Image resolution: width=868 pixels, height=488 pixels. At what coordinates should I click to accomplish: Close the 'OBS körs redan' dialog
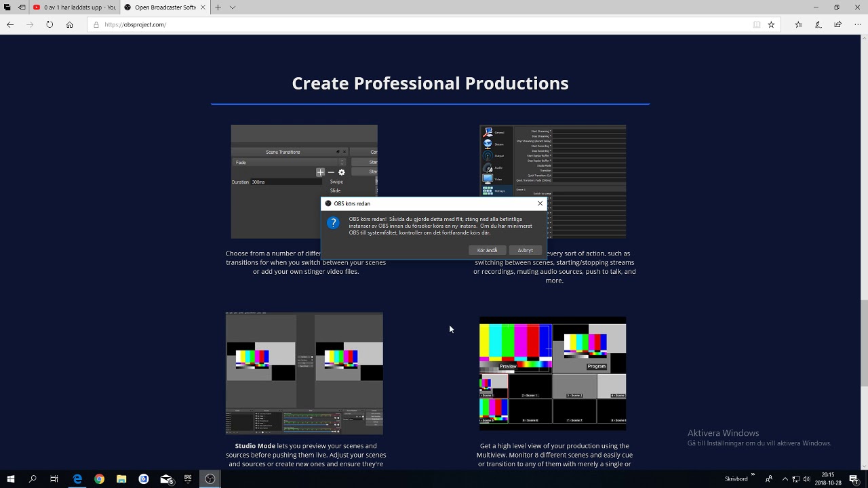point(540,203)
